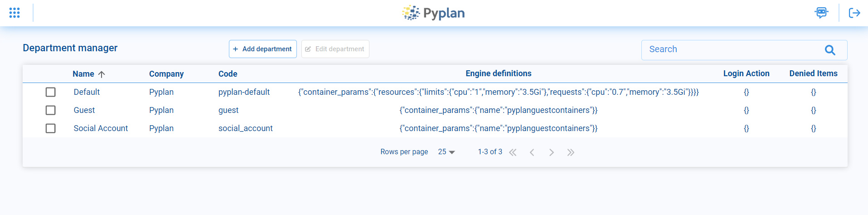Sort by the Company column header
Viewport: 868px width, 215px height.
tap(166, 74)
